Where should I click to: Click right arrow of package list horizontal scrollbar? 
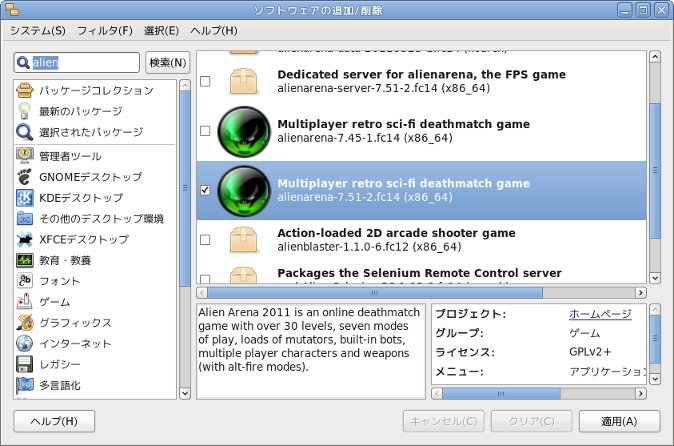641,293
